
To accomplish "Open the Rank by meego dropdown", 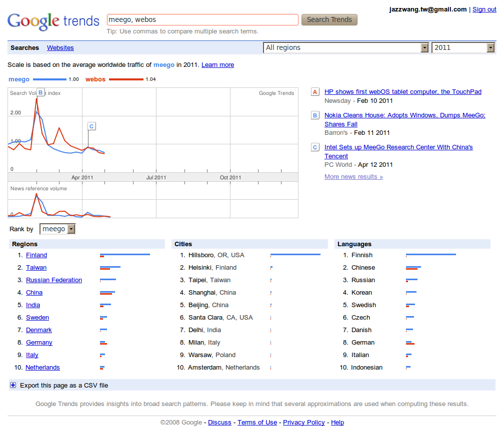I will coord(57,229).
